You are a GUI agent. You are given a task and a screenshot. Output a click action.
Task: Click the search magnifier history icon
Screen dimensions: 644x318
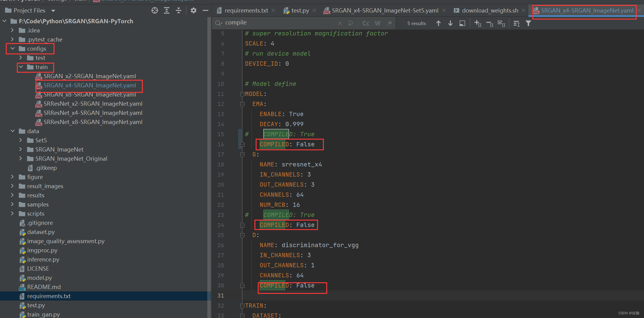(x=219, y=23)
